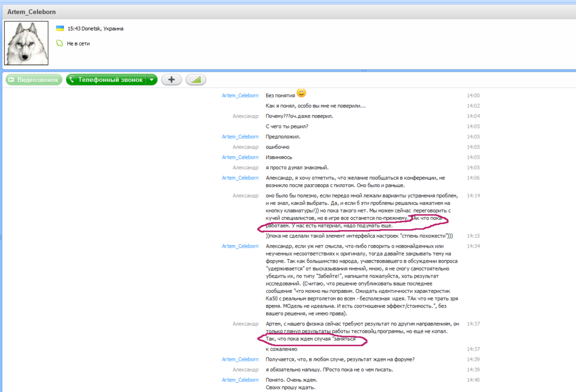
Task: Click the 14:34 timestamp
Action: pyautogui.click(x=473, y=246)
